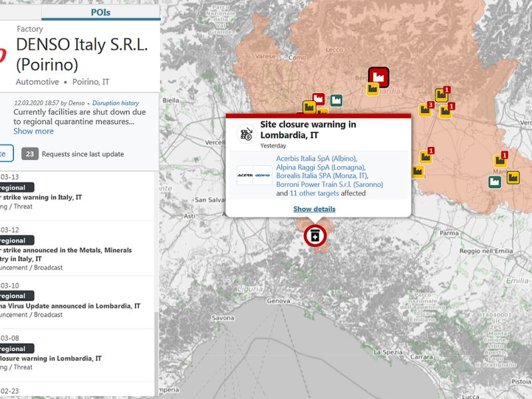532x399 pixels.
Task: Open Borealis Italia SPA (Monza, IT) link
Action: click(323, 176)
